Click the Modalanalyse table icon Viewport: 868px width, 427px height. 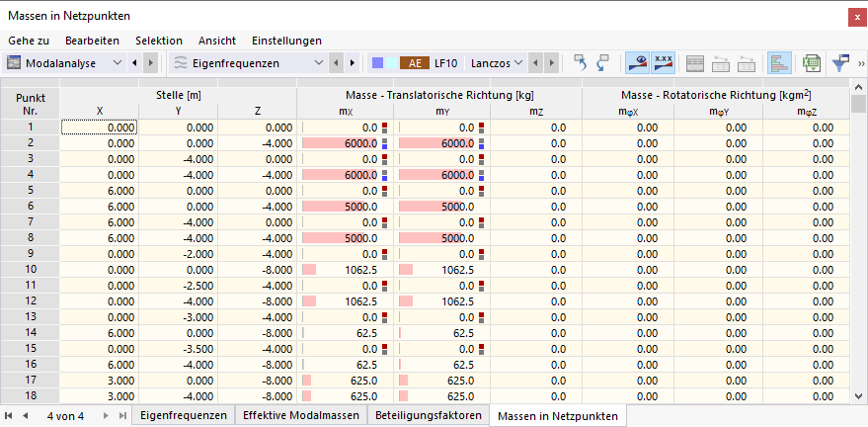tap(13, 63)
